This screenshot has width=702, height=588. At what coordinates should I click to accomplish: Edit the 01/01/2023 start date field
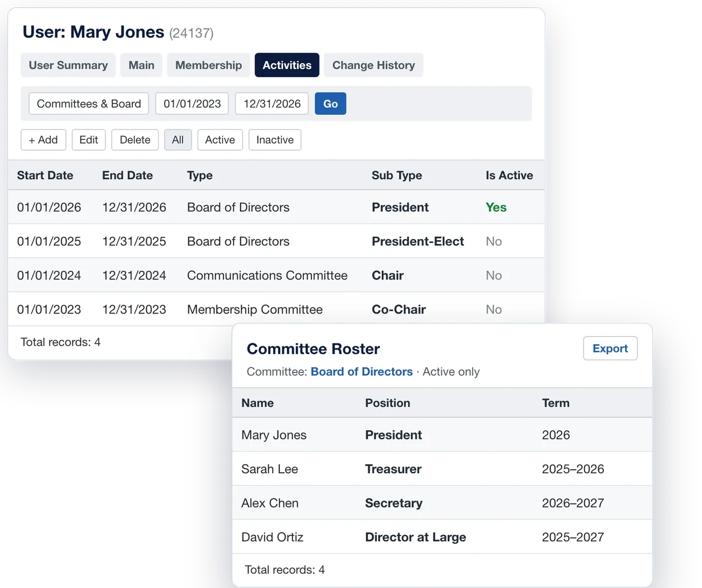point(192,104)
